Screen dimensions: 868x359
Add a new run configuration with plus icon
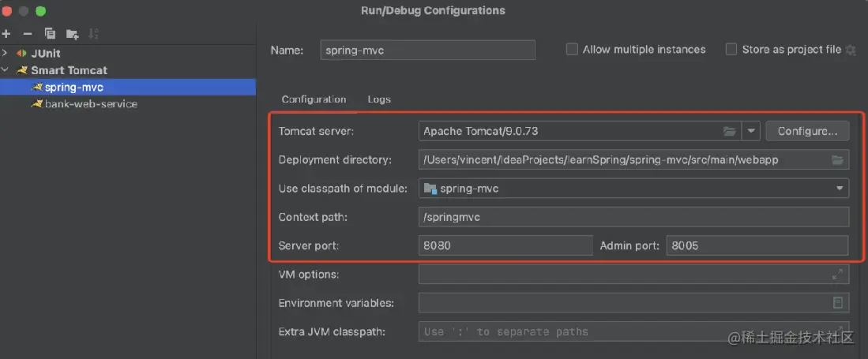click(6, 34)
